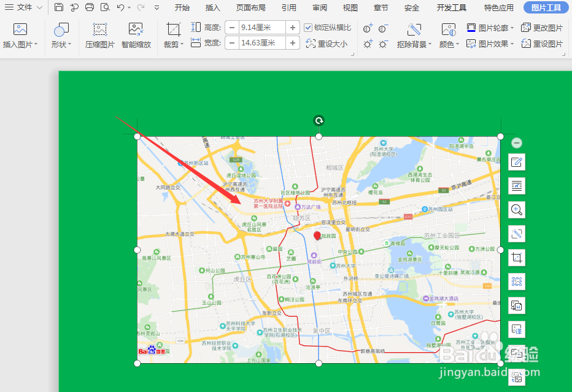Expand the 文件 menu chevron

tap(40, 7)
